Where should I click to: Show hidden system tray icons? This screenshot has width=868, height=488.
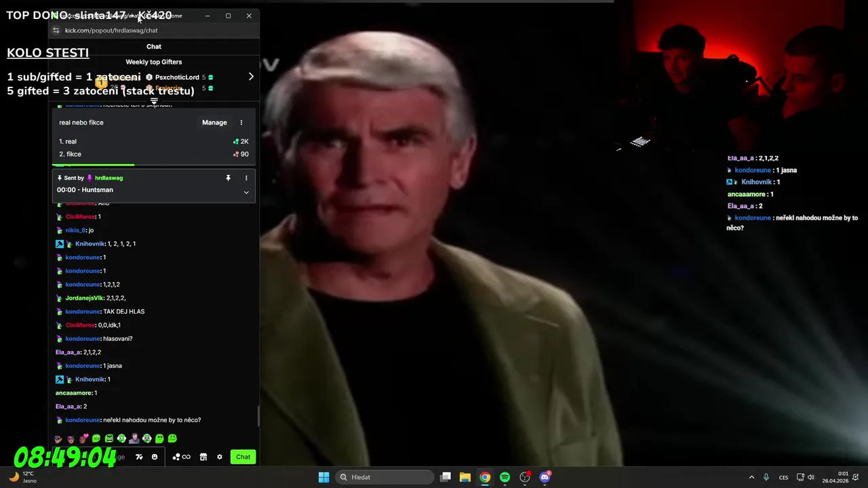click(751, 477)
